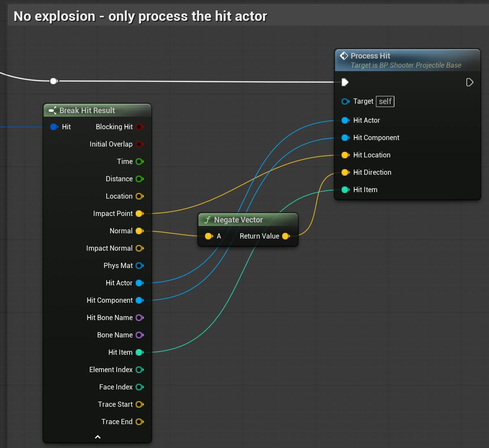Click the Distance float output pin
This screenshot has width=489, height=448.
click(x=139, y=179)
